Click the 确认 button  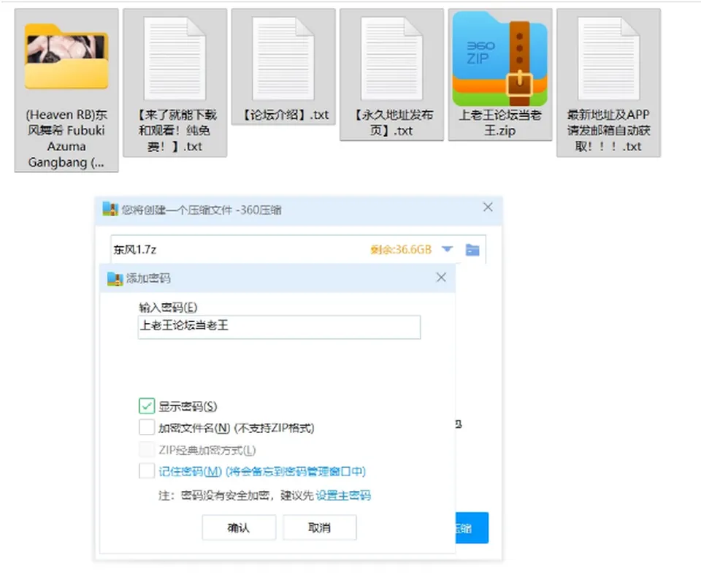[x=239, y=527]
